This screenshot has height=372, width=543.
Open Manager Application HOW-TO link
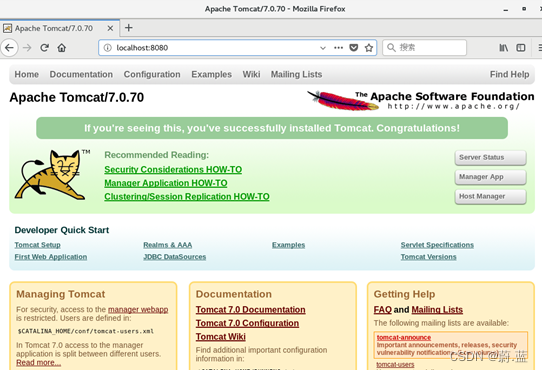click(x=166, y=183)
